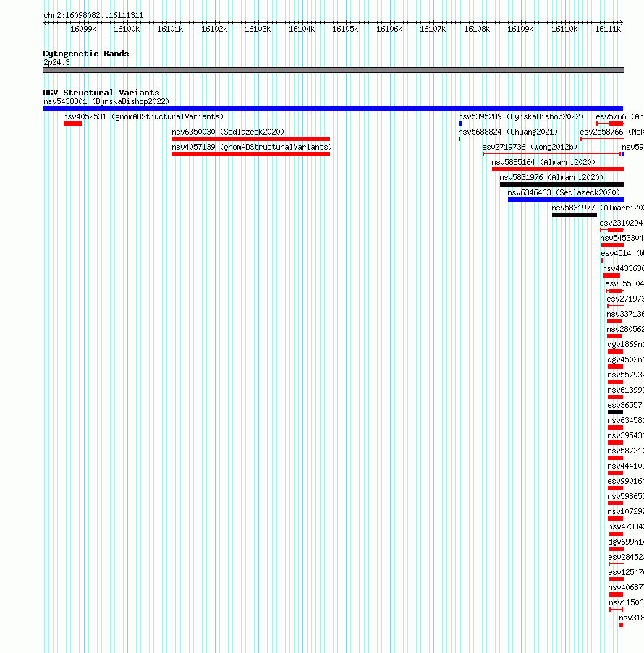The image size is (644, 653).
Task: Open nsv5831976 (Almarri2020) label
Action: coord(551,177)
